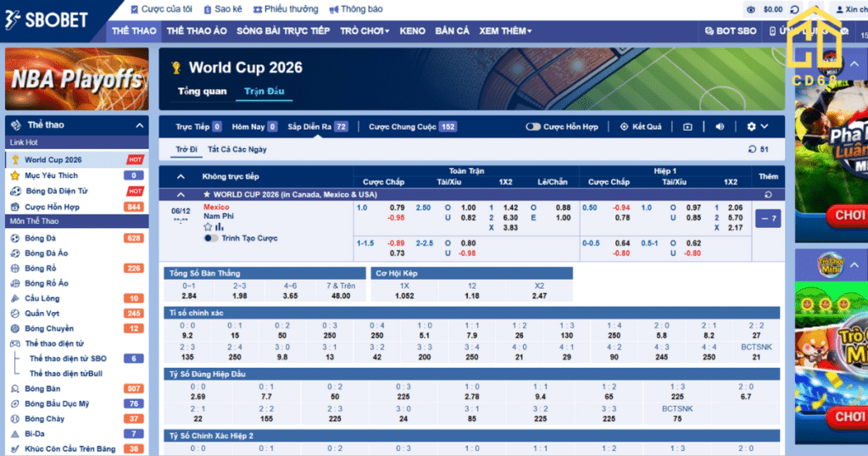The width and height of the screenshot is (868, 456).
Task: Open Thể thao điện tử SBO
Action: point(68,359)
